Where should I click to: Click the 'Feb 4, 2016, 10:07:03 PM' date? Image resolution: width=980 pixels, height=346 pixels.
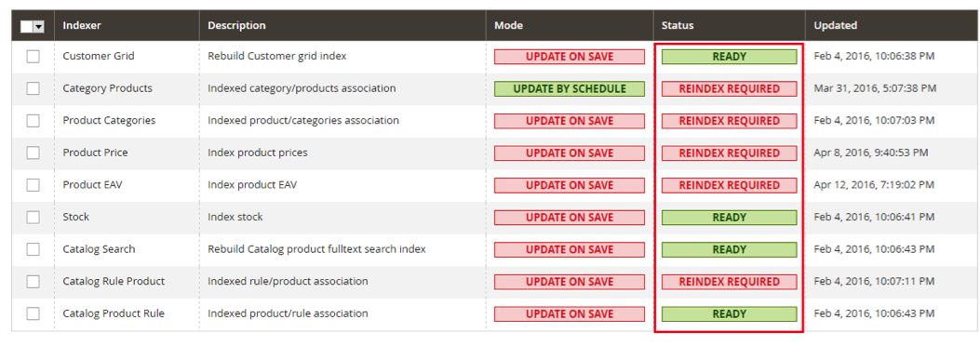pyautogui.click(x=875, y=121)
